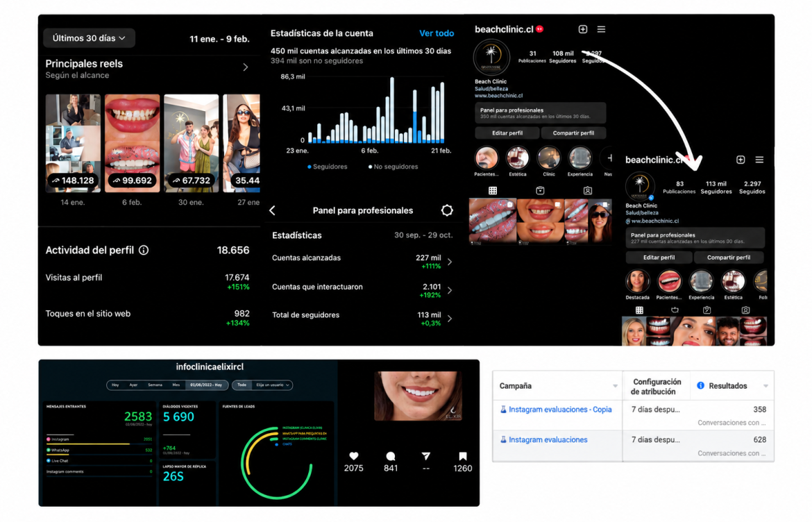
Task: Tap share paper-plane icon on the post
Action: (425, 456)
